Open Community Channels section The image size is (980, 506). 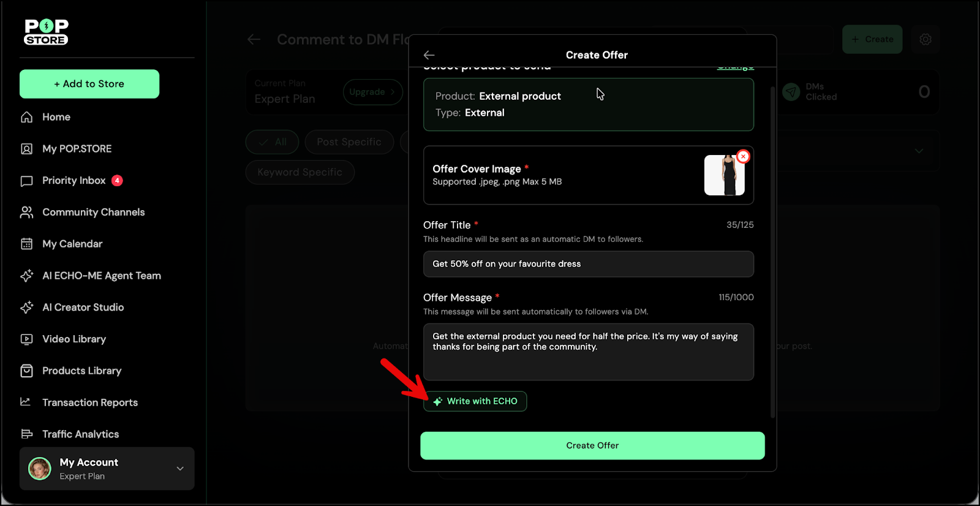click(x=93, y=213)
